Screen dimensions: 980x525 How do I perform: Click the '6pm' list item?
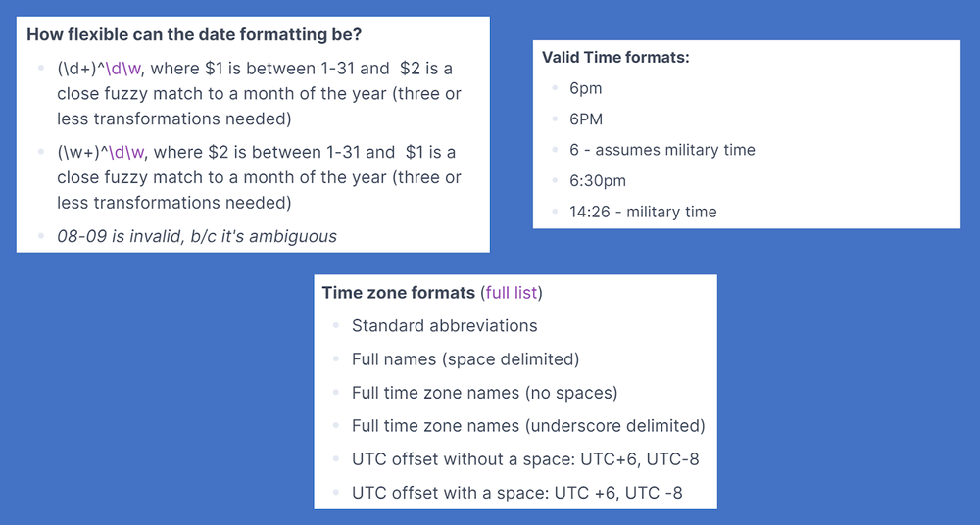click(585, 88)
